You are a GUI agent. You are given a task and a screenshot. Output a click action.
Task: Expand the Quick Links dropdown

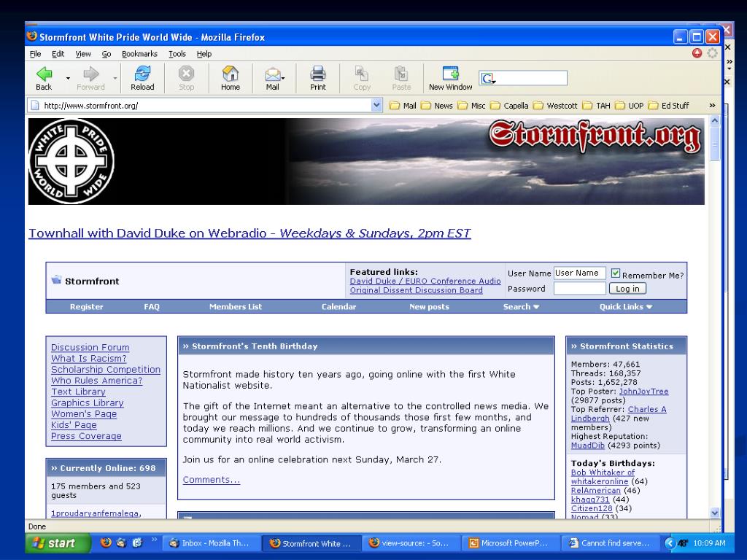point(649,307)
